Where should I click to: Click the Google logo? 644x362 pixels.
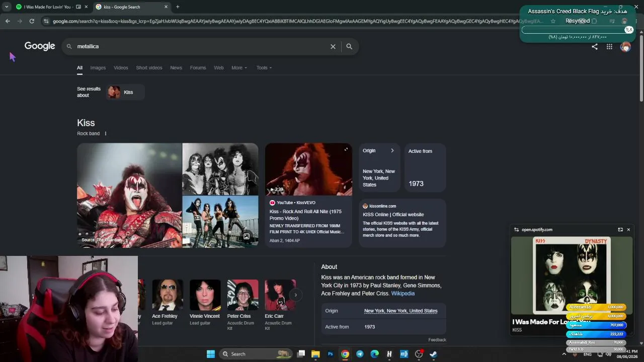tap(40, 46)
